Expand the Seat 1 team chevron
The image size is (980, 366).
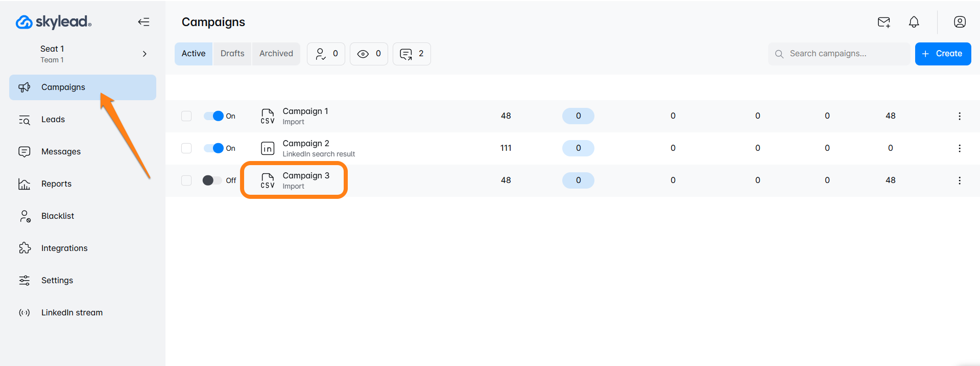(145, 54)
